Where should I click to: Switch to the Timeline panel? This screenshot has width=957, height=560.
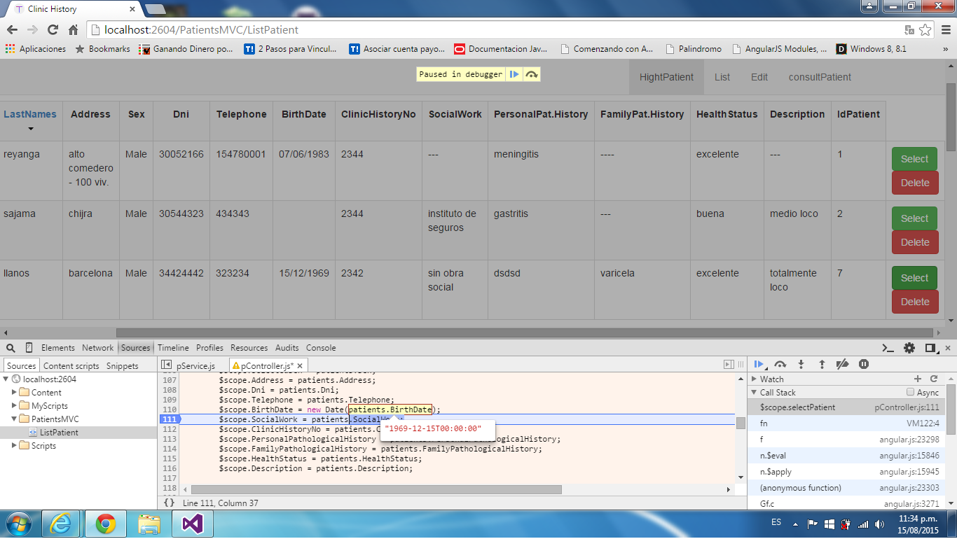pyautogui.click(x=173, y=348)
